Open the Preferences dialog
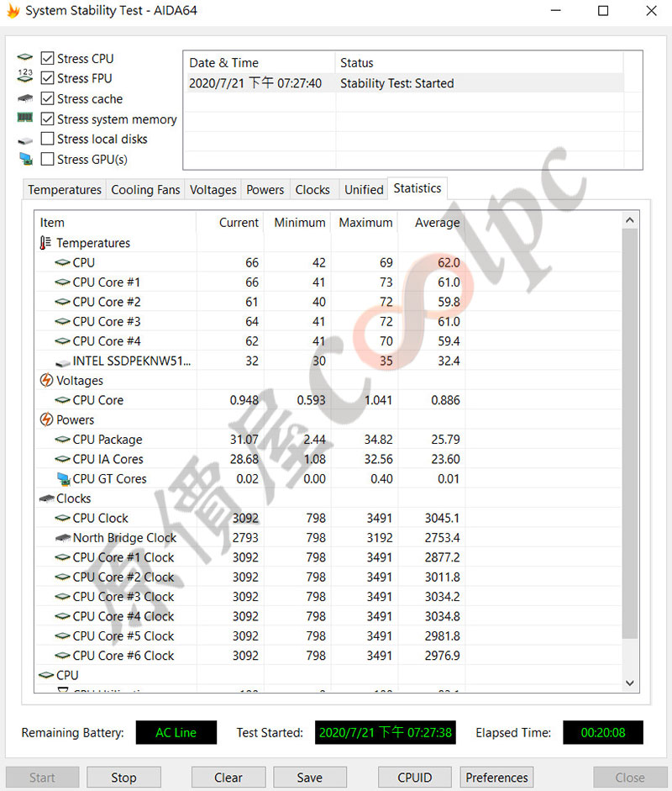The width and height of the screenshot is (672, 791). point(496,778)
